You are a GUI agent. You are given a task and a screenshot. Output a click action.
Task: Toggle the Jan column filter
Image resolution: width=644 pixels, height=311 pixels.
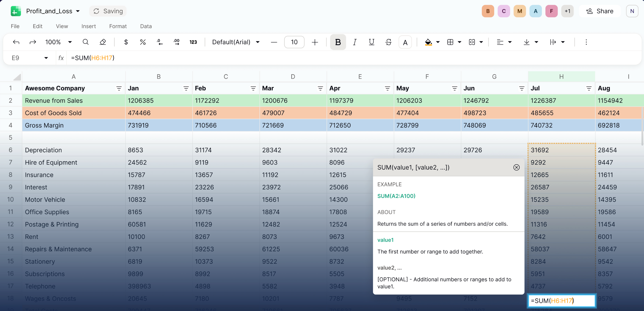point(186,88)
